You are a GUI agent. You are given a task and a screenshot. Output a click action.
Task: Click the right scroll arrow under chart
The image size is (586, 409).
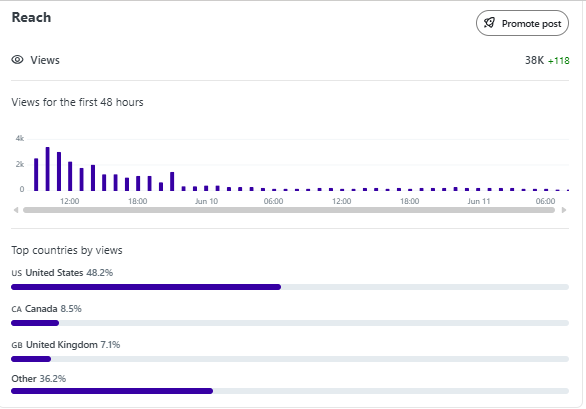(x=564, y=210)
